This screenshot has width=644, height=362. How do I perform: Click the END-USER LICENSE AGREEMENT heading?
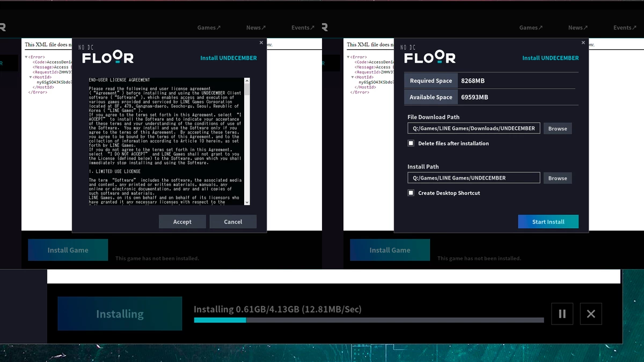point(120,80)
